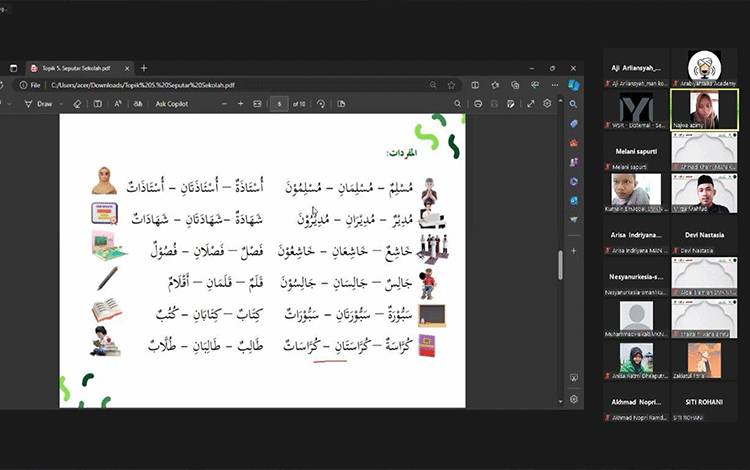This screenshot has height=470, width=750.
Task: Open the Favorites list icon
Action: 495,85
